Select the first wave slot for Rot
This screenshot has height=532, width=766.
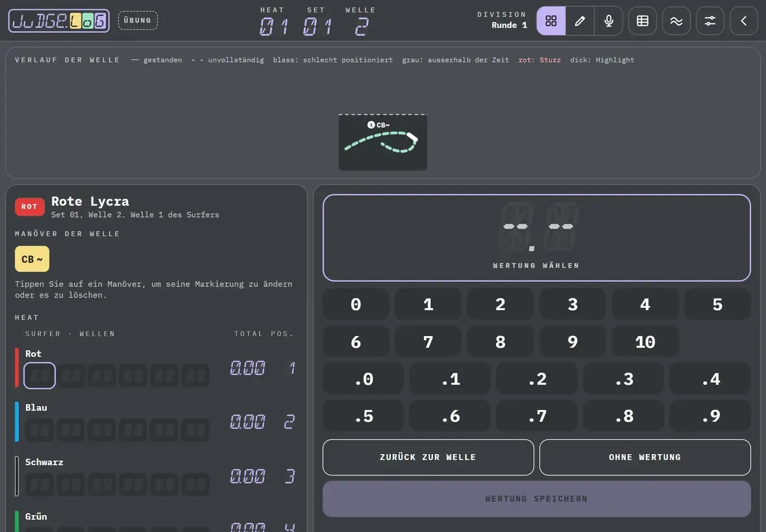click(40, 376)
